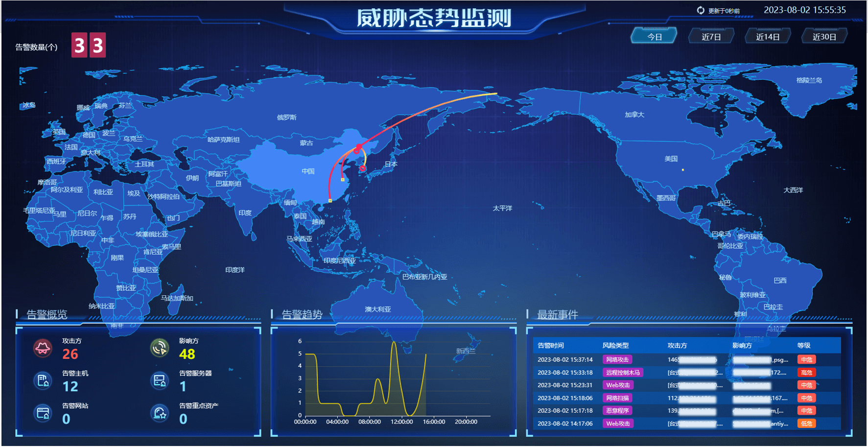Select the event at 2023-08-02 15:18:06
This screenshot has height=447, width=868.
[x=687, y=398]
